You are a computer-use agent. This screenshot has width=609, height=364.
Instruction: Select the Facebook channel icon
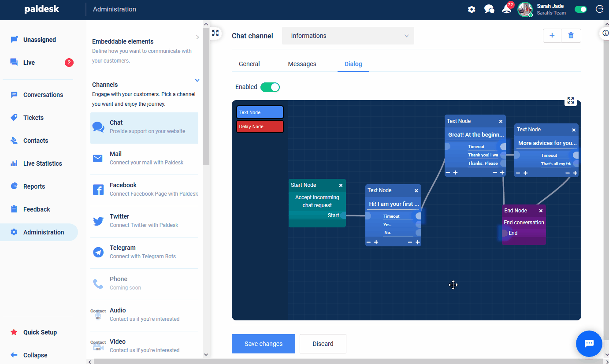pyautogui.click(x=97, y=189)
